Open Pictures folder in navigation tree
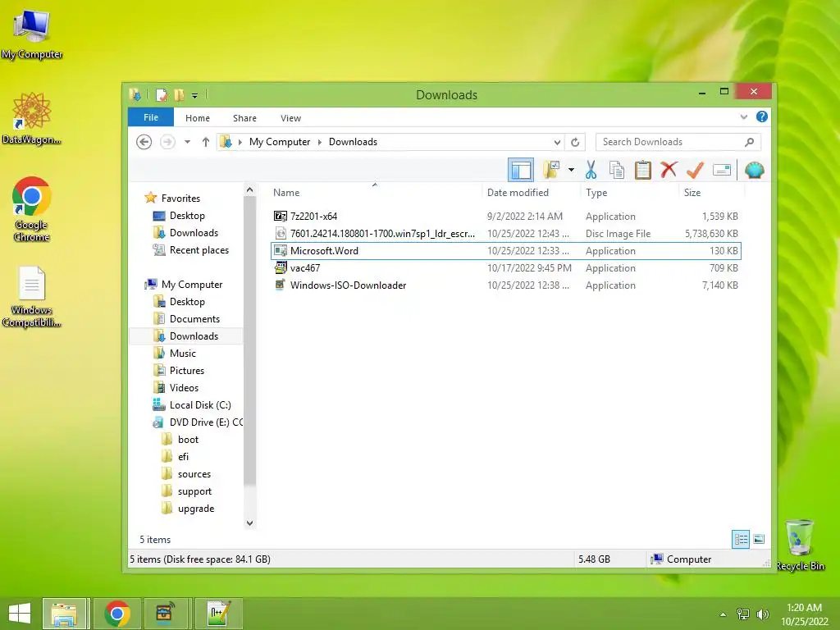Viewport: 840px width, 630px height. [186, 371]
